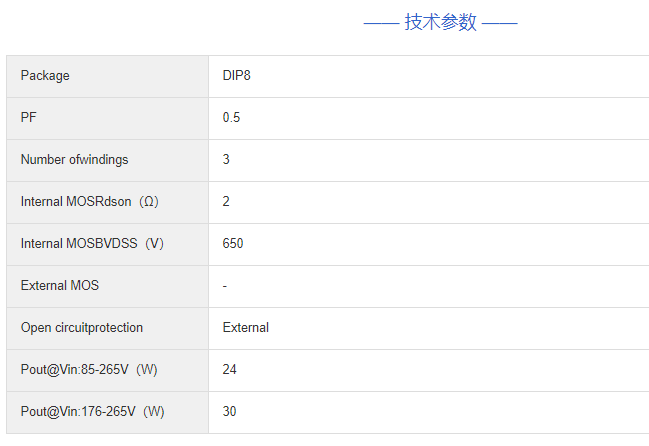649x446 pixels.
Task: Click Pout@Vin:85-265V (W) label
Action: 89,370
